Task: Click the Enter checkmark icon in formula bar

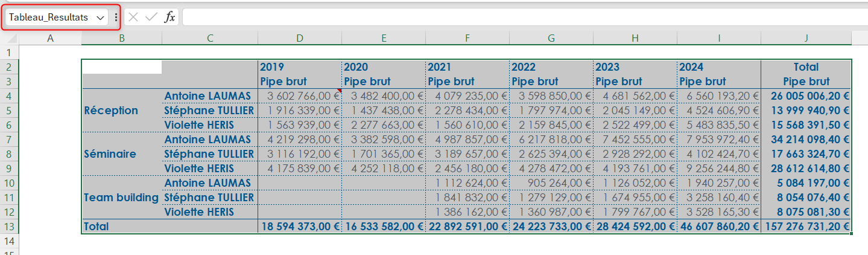Action: point(151,18)
